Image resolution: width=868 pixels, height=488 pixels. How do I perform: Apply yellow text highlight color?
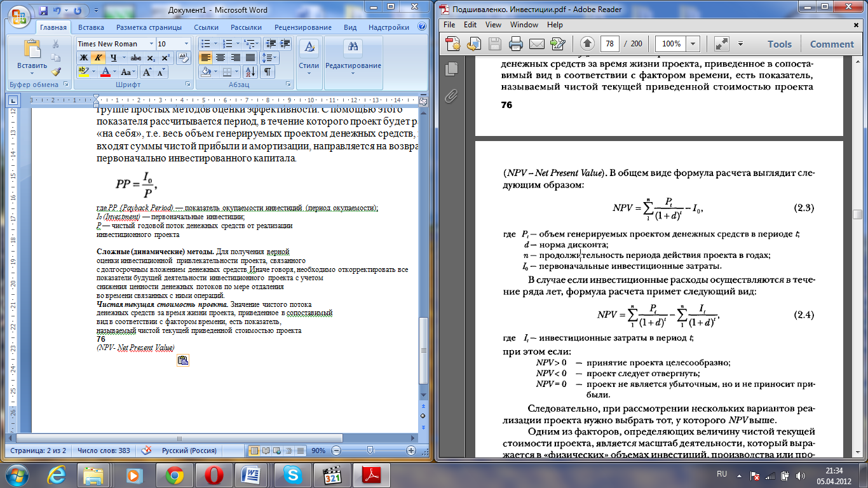point(83,72)
